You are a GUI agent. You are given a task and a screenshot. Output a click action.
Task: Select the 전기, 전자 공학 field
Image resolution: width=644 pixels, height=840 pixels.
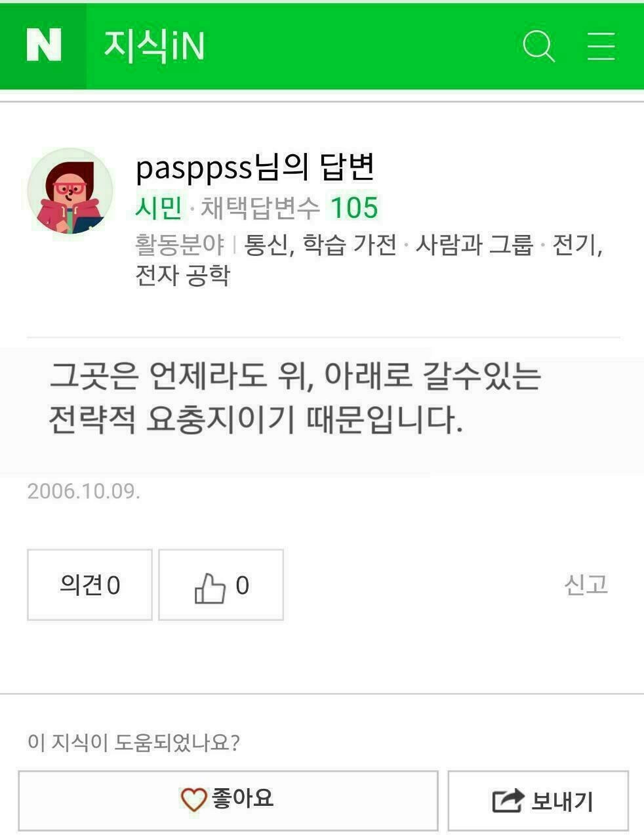(369, 260)
